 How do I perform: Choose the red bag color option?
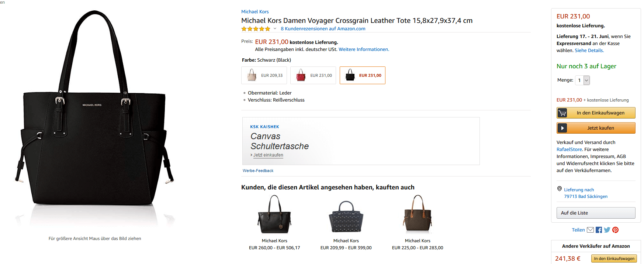(313, 75)
